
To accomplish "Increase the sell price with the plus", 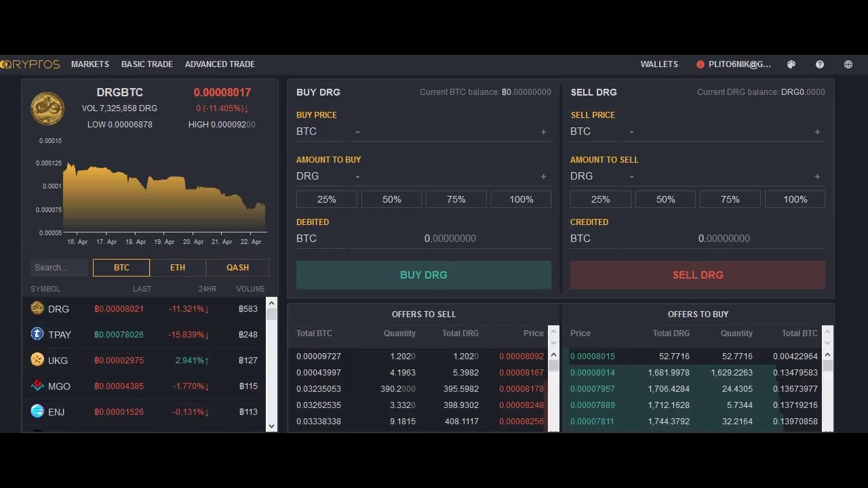I will pyautogui.click(x=817, y=131).
